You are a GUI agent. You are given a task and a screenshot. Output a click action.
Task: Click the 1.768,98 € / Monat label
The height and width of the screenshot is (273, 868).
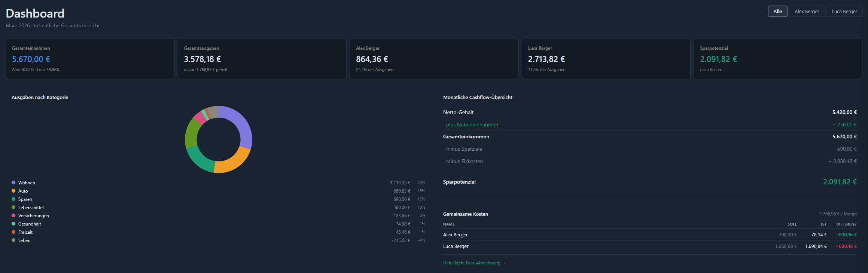(838, 214)
